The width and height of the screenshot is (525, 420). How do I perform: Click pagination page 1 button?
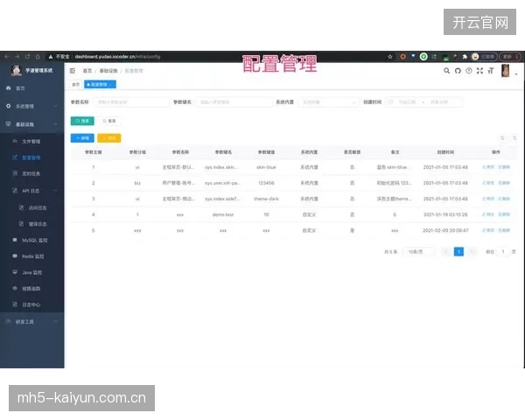point(458,251)
